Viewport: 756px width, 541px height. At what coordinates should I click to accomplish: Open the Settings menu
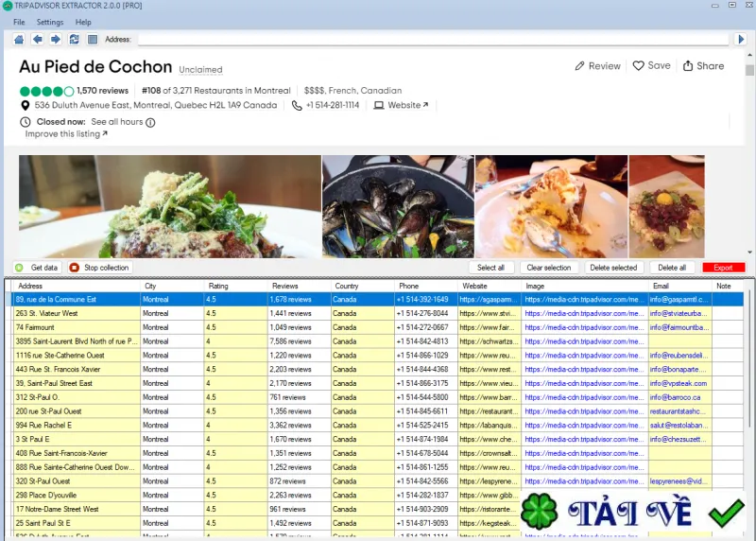tap(50, 22)
